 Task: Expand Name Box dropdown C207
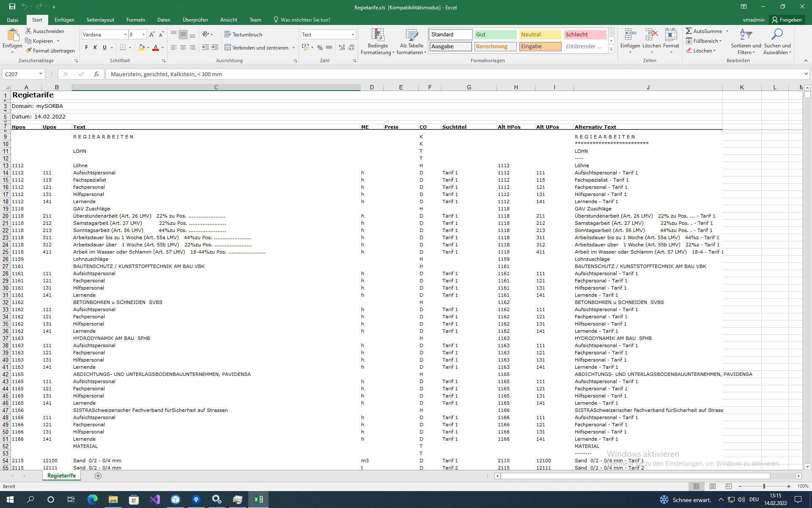tap(41, 74)
